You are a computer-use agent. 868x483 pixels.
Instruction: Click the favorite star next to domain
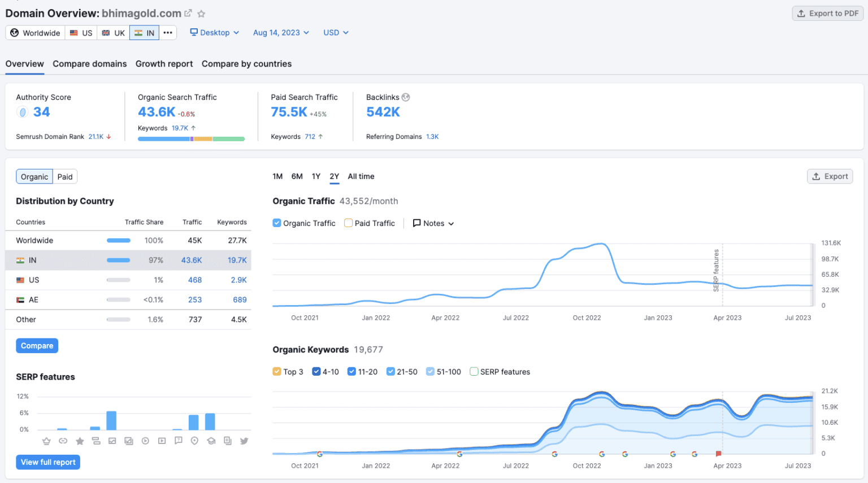pyautogui.click(x=201, y=14)
